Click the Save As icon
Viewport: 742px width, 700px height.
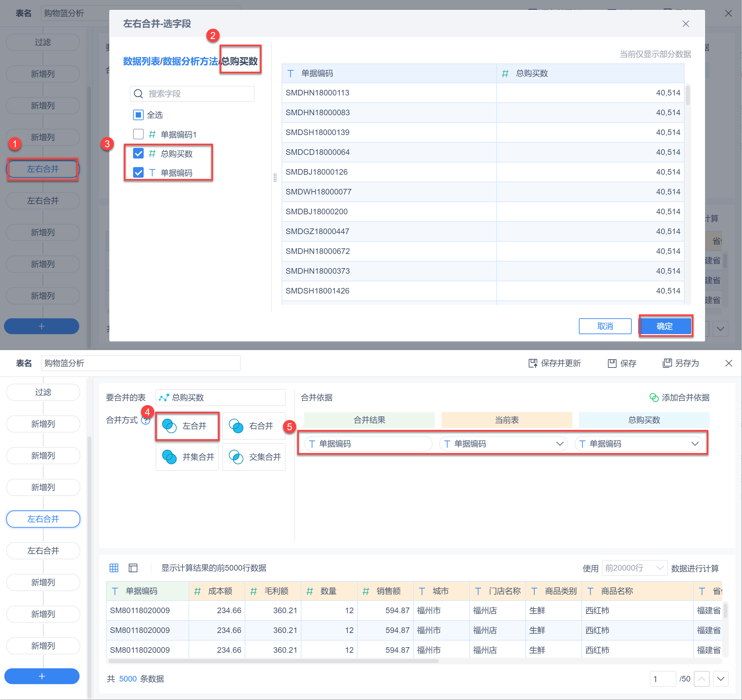(x=667, y=363)
